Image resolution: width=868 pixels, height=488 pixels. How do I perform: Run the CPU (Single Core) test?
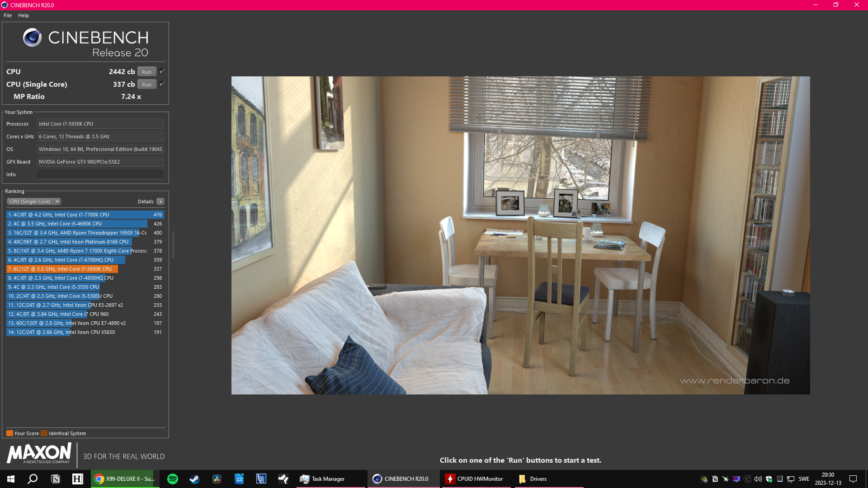click(x=146, y=84)
